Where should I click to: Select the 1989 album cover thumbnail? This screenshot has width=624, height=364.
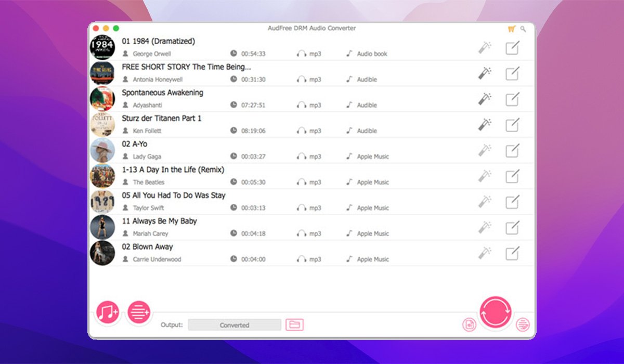coord(102,202)
